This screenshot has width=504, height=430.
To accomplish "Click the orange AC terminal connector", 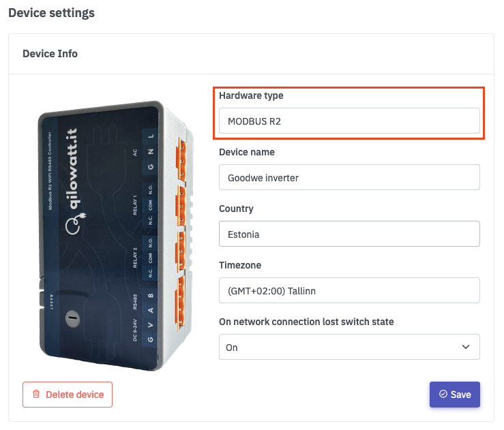I will [181, 154].
